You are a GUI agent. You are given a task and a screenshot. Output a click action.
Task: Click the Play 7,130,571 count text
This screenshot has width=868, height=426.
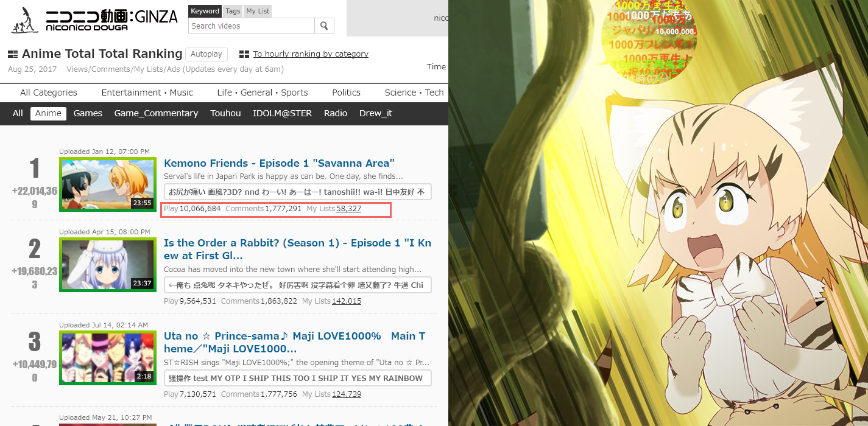click(x=190, y=394)
